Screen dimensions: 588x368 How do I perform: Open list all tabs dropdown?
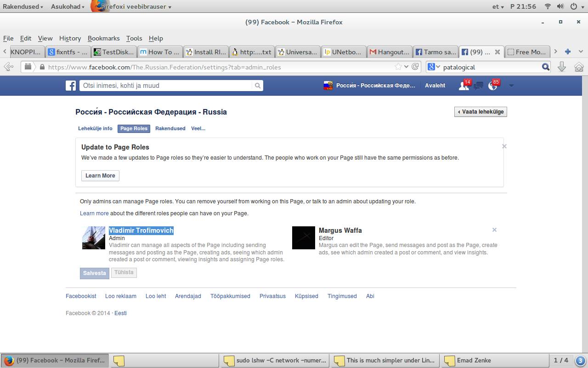[581, 52]
